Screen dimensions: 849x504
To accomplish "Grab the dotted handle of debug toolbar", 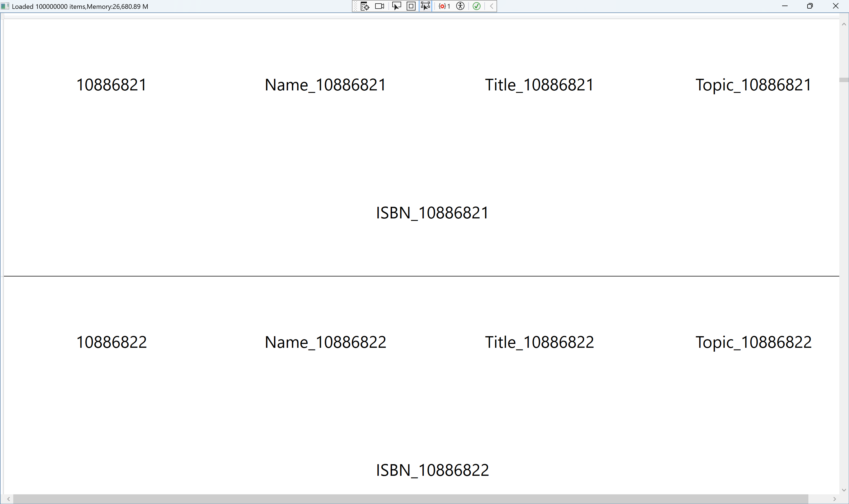I will 355,6.
